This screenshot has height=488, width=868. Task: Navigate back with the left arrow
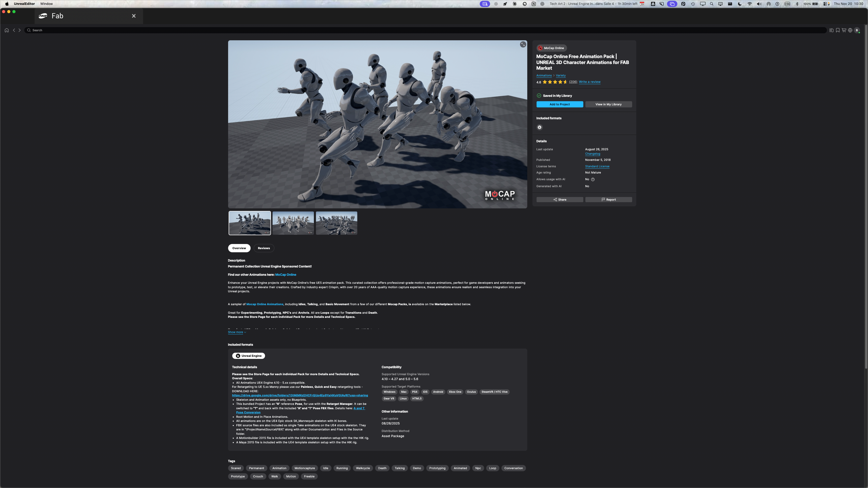[14, 30]
